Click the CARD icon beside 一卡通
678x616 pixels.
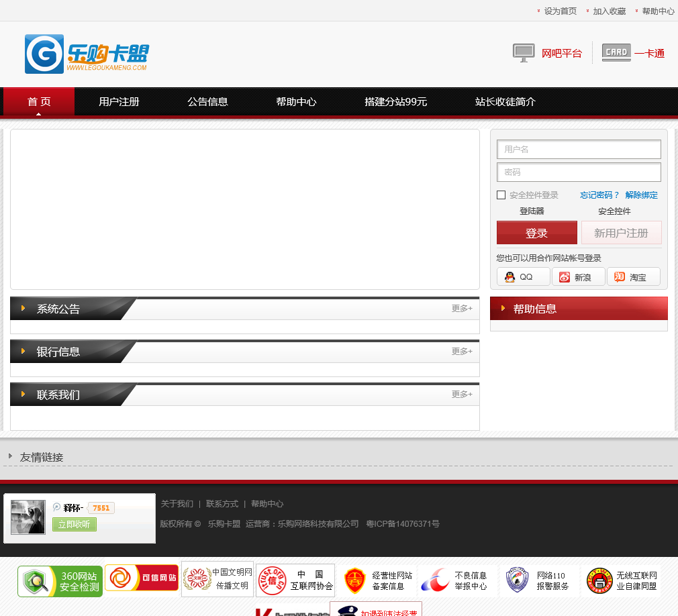pyautogui.click(x=616, y=53)
